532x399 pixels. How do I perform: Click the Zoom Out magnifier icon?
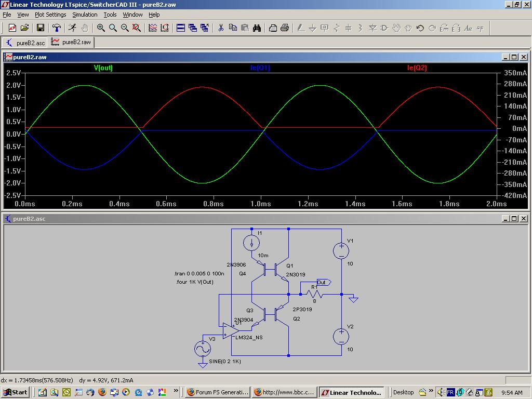tap(125, 28)
